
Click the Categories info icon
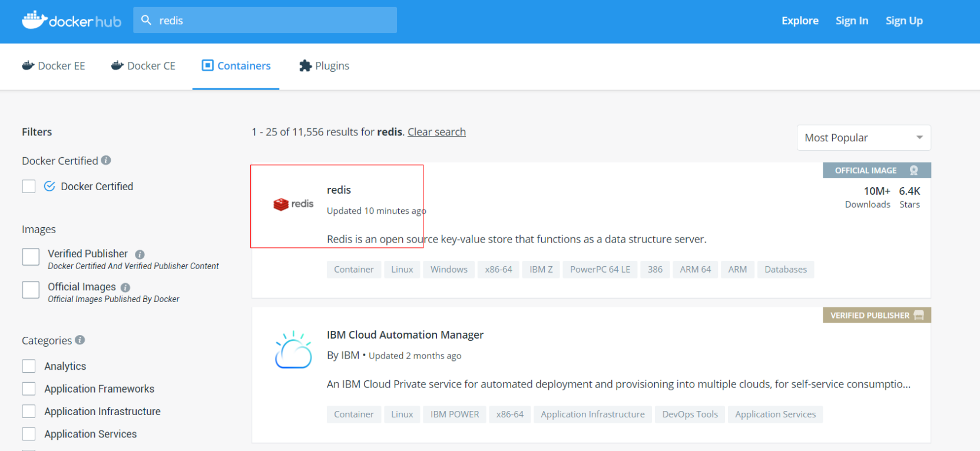pyautogui.click(x=80, y=340)
